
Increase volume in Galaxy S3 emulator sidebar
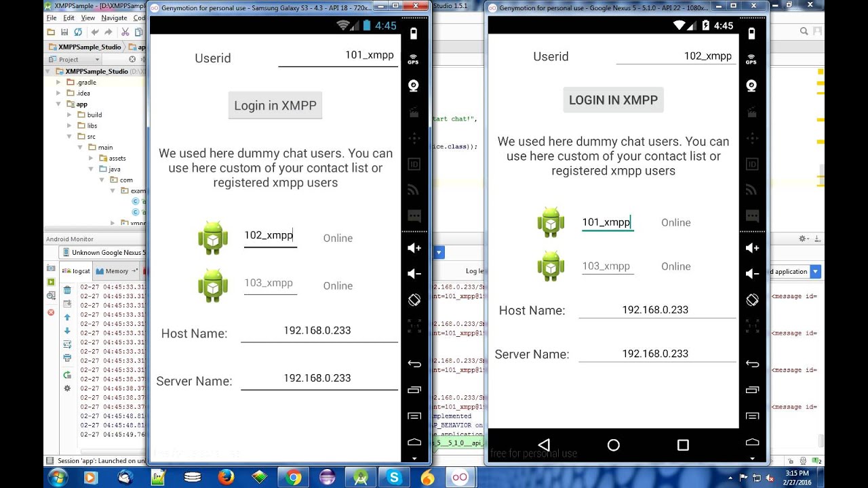pos(414,248)
